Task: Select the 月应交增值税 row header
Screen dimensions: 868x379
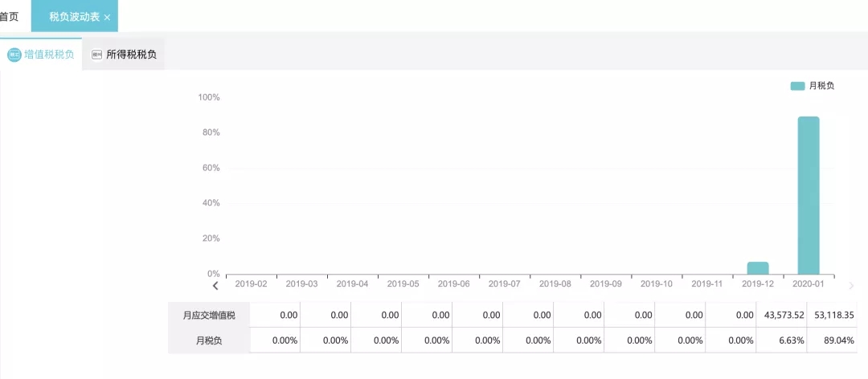Action: click(209, 316)
